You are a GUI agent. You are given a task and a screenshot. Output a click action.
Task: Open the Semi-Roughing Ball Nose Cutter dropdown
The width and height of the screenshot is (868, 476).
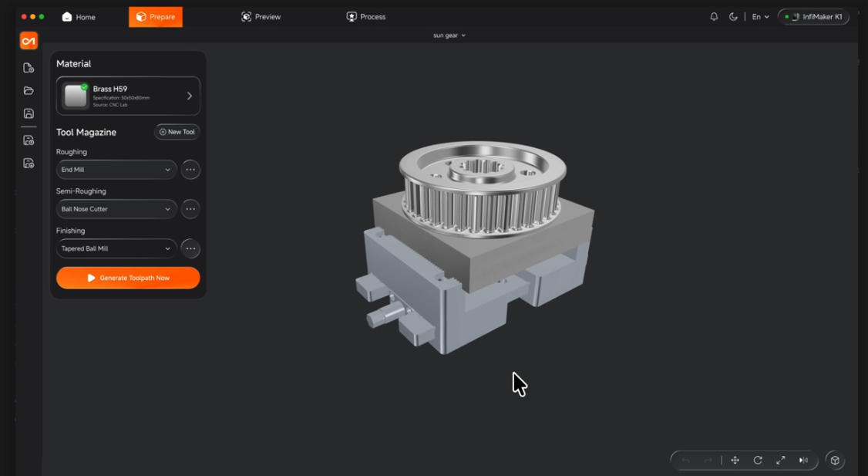[116, 209]
